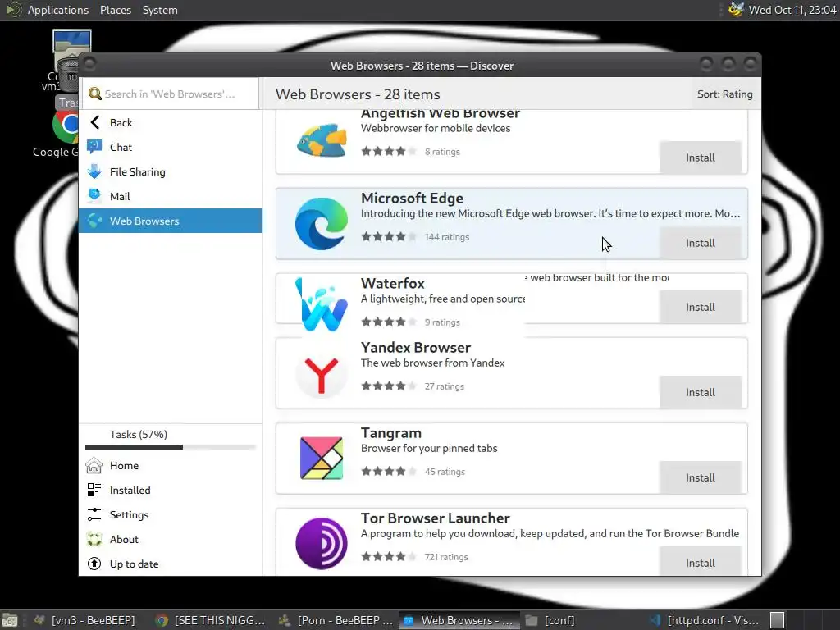The width and height of the screenshot is (840, 630).
Task: Click the Tangram 'Browser for your pinned tabs' description
Action: point(429,448)
